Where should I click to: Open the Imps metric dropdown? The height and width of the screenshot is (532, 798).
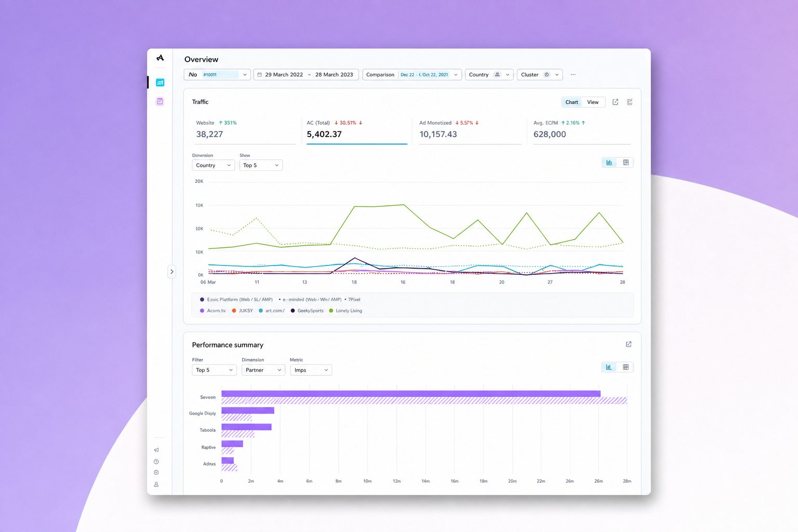[x=311, y=370]
